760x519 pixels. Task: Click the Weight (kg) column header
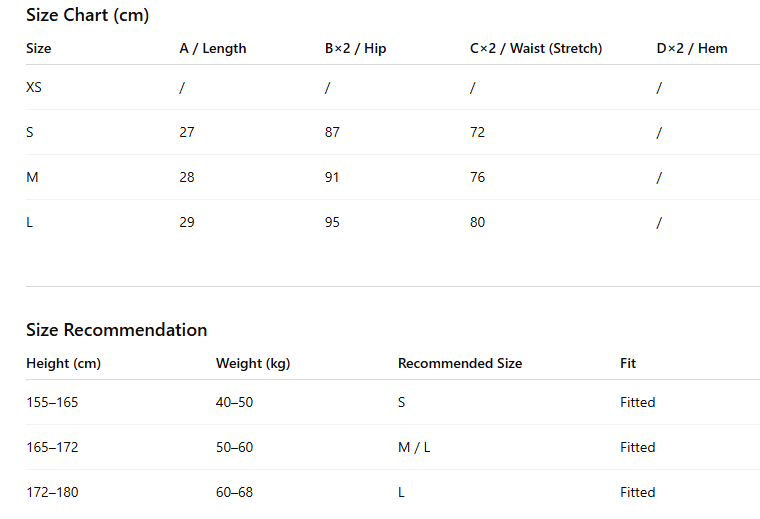coord(253,363)
